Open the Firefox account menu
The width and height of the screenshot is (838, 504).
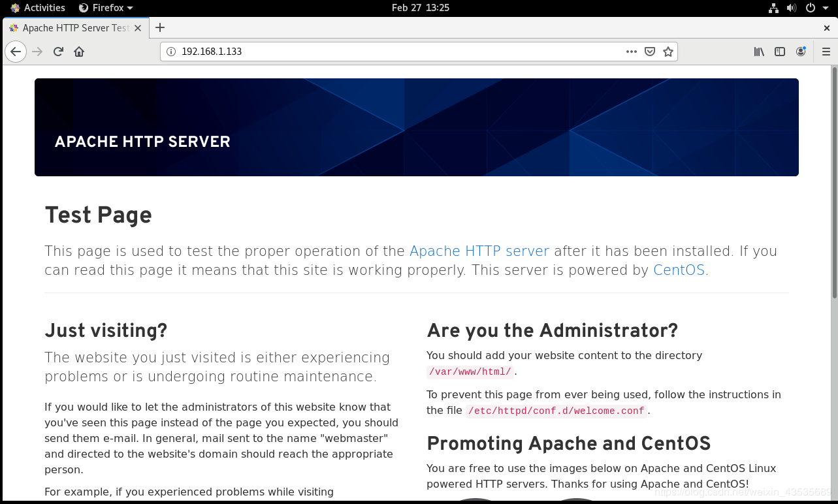(801, 52)
